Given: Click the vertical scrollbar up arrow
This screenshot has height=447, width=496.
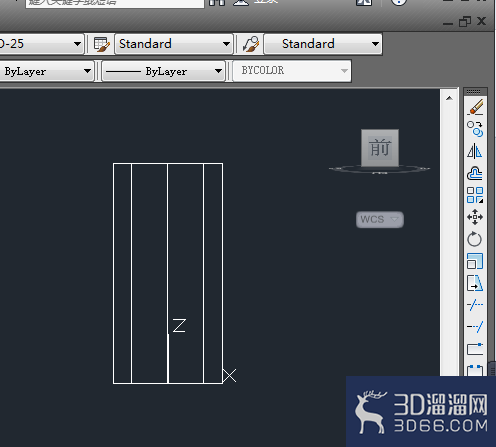Looking at the screenshot, I should tap(449, 98).
